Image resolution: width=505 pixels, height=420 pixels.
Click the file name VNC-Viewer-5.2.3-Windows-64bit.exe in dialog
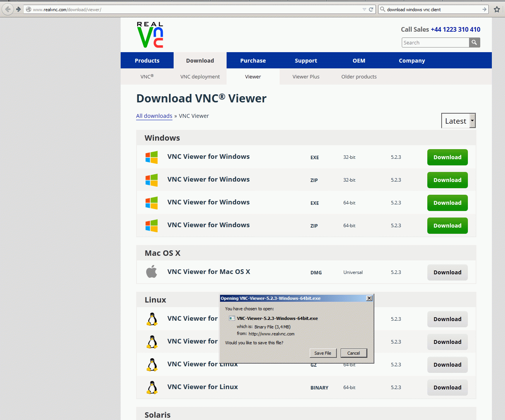[x=277, y=318]
